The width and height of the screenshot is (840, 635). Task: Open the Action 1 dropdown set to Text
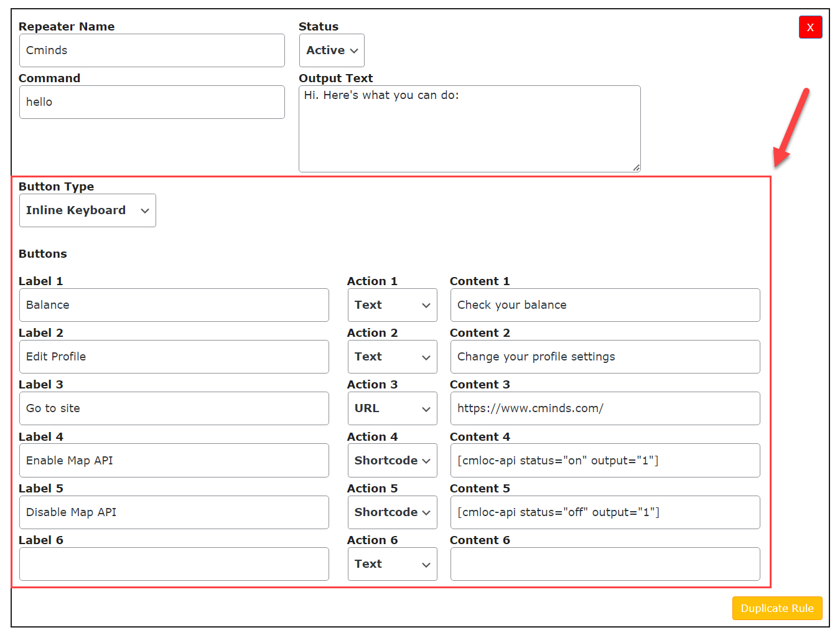(x=392, y=305)
